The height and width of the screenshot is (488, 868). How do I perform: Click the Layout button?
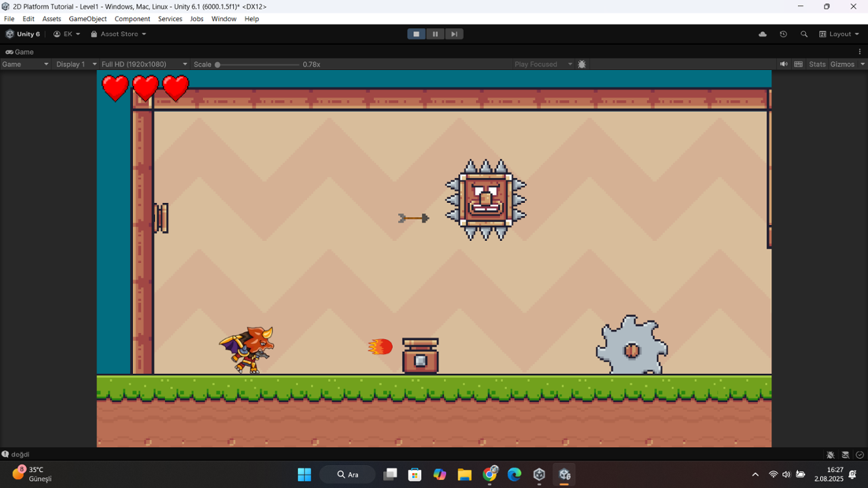coord(839,33)
